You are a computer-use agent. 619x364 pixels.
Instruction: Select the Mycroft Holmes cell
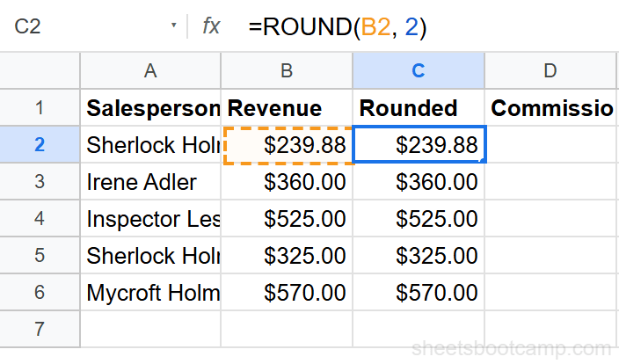click(150, 292)
